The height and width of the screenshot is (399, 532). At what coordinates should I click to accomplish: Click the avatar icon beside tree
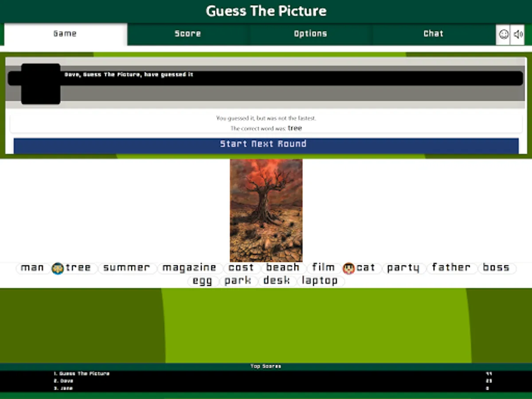pos(58,268)
